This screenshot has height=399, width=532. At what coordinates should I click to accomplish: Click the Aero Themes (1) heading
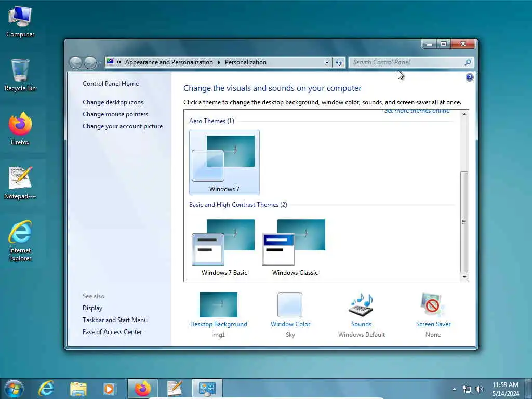tap(212, 121)
